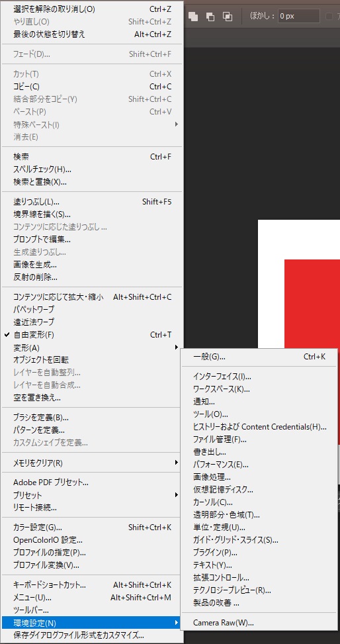Open 検索 menu entry
The width and height of the screenshot is (340, 644).
click(93, 156)
